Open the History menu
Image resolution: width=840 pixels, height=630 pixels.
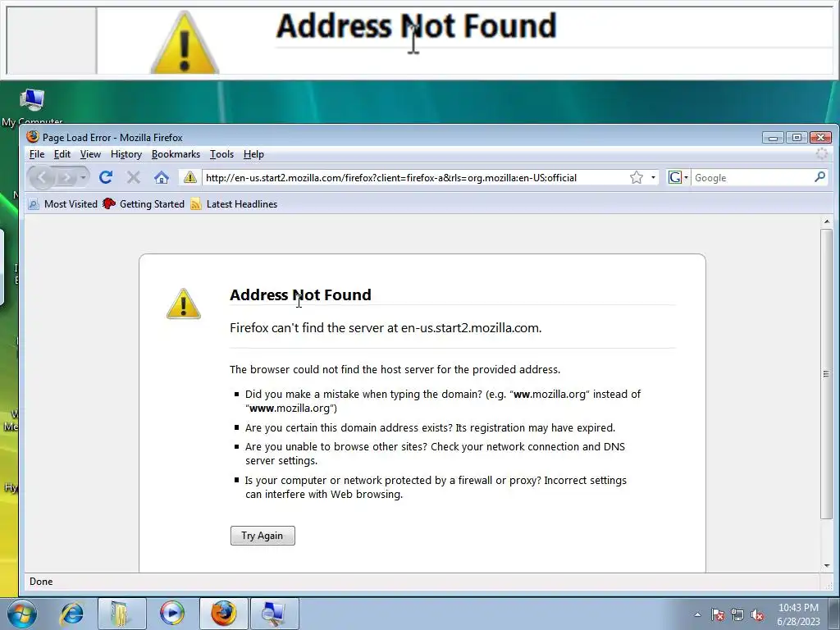click(126, 154)
